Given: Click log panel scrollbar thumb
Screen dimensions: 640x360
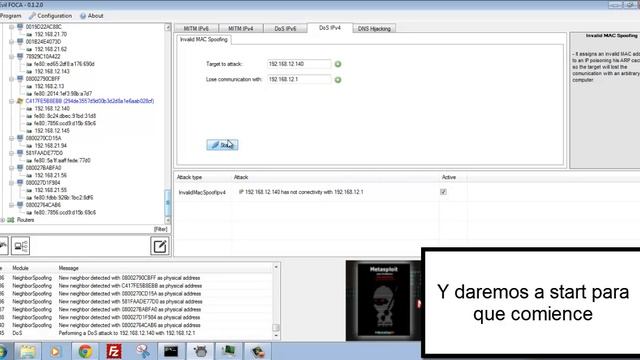Looking at the screenshot, I should click(x=276, y=328).
